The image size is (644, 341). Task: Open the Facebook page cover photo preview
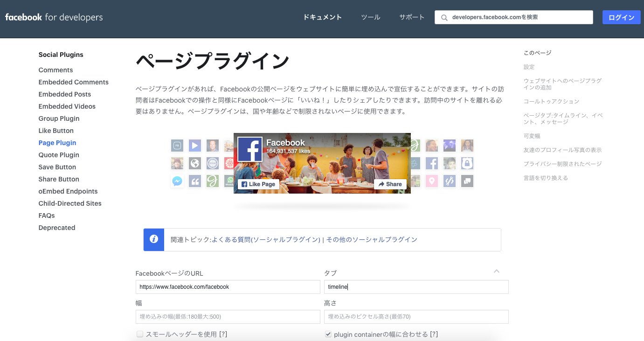(x=322, y=163)
